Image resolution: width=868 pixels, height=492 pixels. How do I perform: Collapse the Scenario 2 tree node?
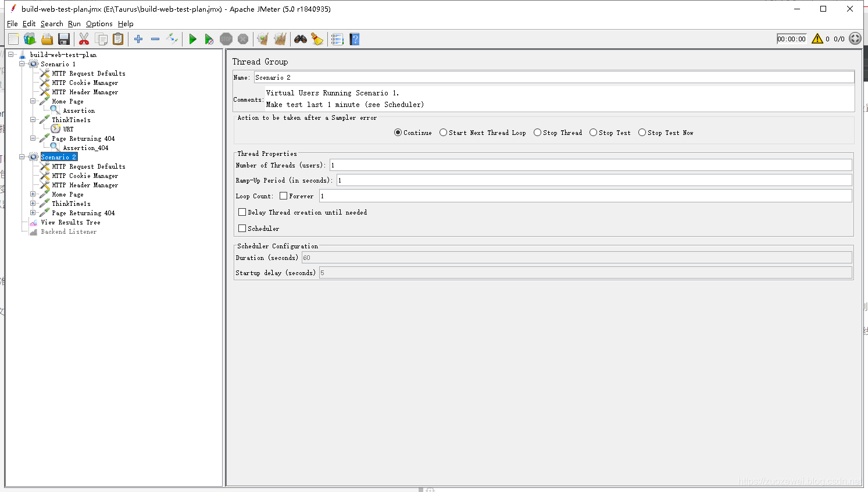coord(22,157)
